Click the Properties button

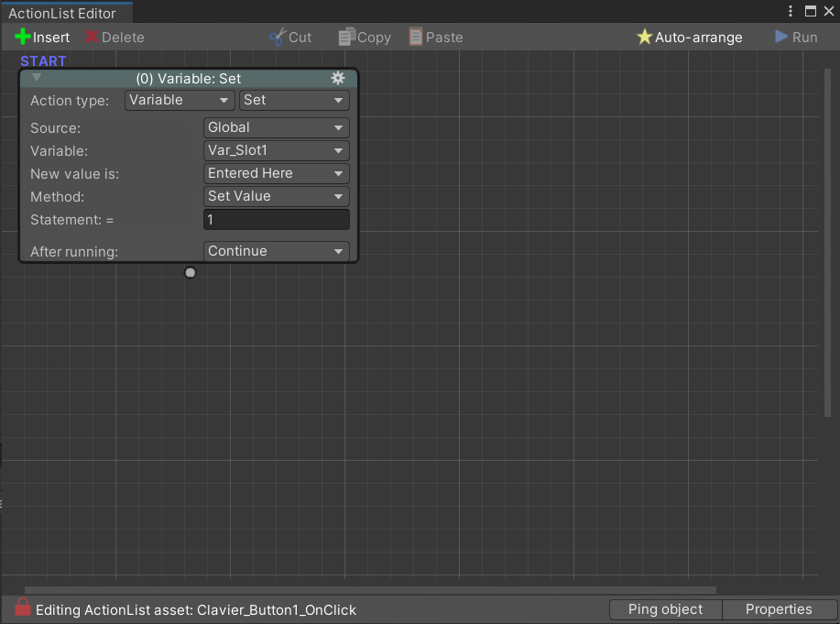[779, 609]
